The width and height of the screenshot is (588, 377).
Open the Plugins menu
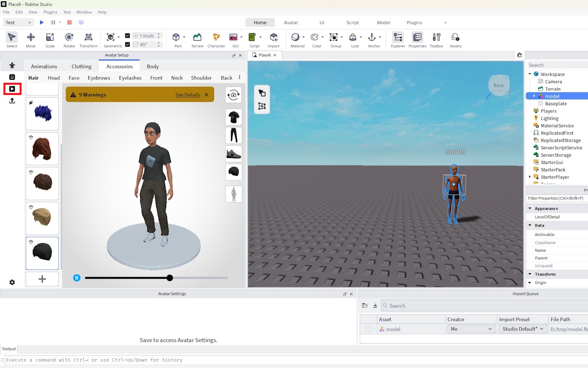pos(50,12)
